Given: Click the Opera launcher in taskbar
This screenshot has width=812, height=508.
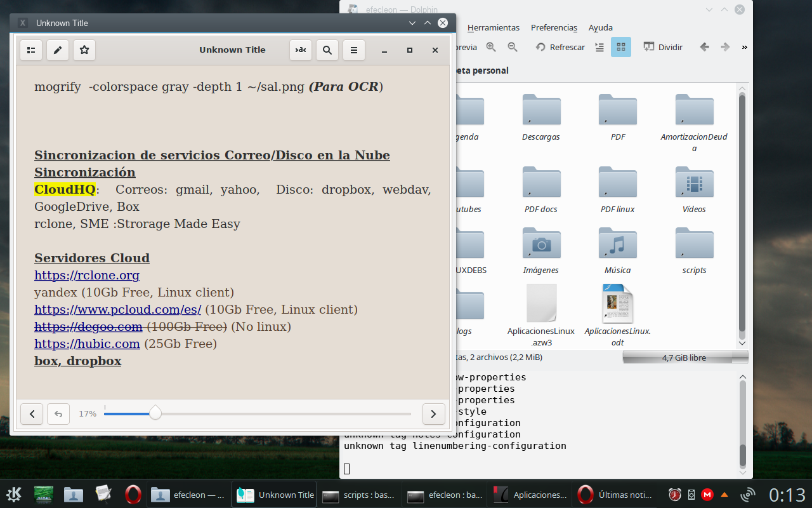Looking at the screenshot, I should tap(133, 495).
